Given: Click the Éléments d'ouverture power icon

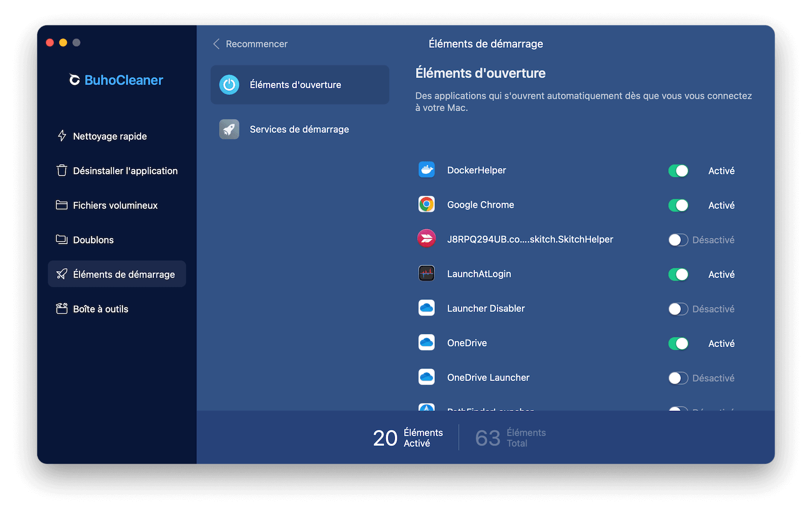Looking at the screenshot, I should (229, 85).
